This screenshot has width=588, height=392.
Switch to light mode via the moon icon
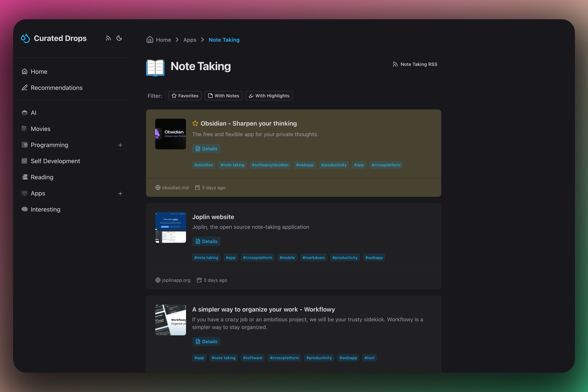tap(119, 38)
